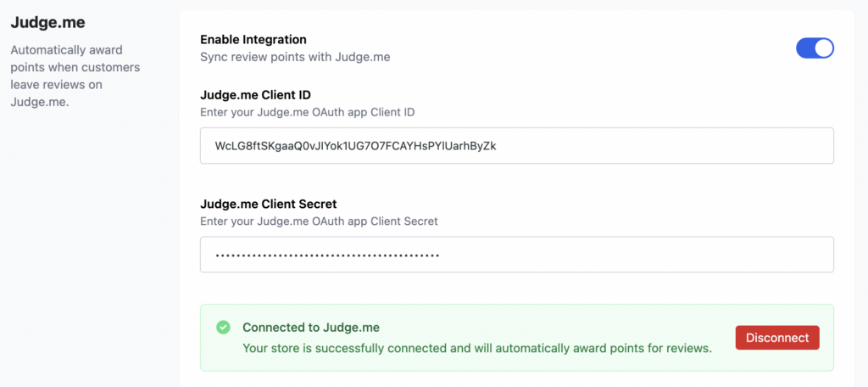This screenshot has width=868, height=387.
Task: Click the 'Judge.me Client Secret' field label
Action: coord(268,204)
